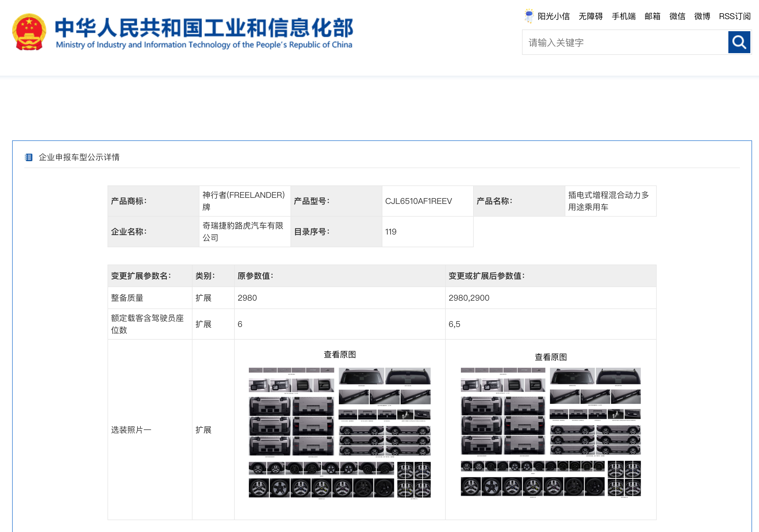Click the 类别 column header
The width and height of the screenshot is (759, 532).
point(213,276)
